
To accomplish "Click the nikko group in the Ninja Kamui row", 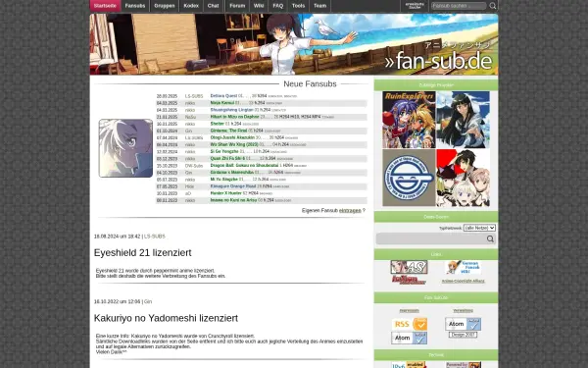I will 190,103.
